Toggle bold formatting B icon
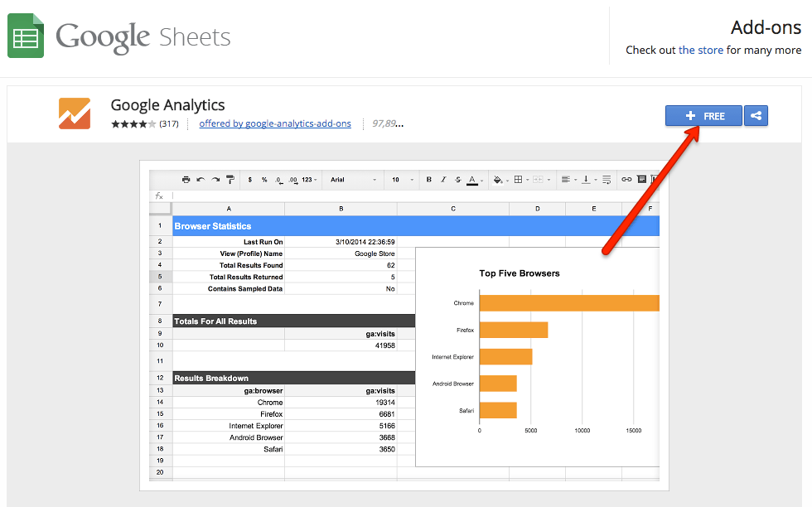Screen dimensions: 812x507 pyautogui.click(x=429, y=180)
